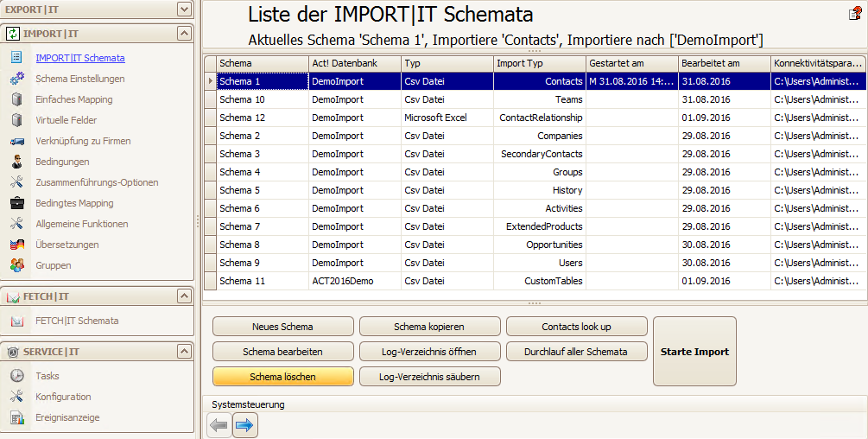Click Durchlauf aller Schemata button
Image resolution: width=868 pixels, height=439 pixels.
coord(576,352)
